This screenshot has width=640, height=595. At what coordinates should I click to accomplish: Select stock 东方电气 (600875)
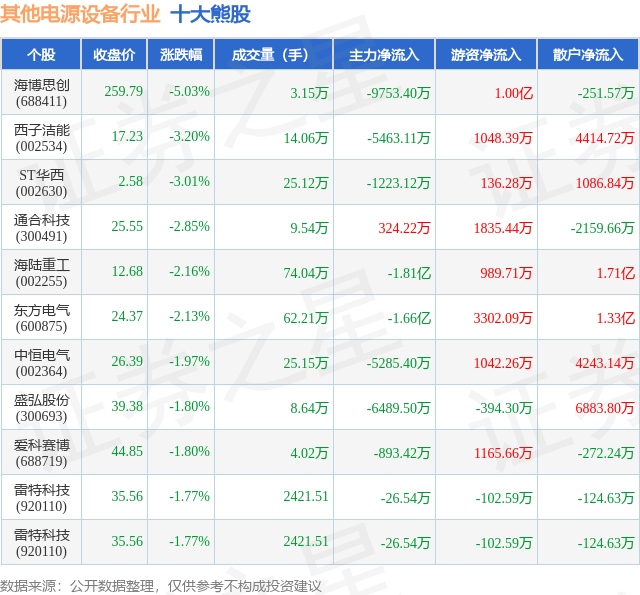(x=41, y=318)
